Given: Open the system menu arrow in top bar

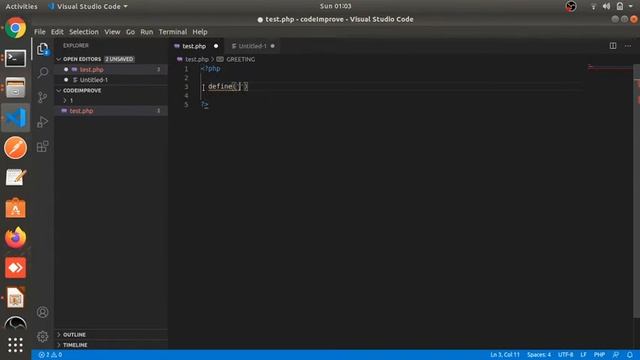Looking at the screenshot, I should pos(631,6).
